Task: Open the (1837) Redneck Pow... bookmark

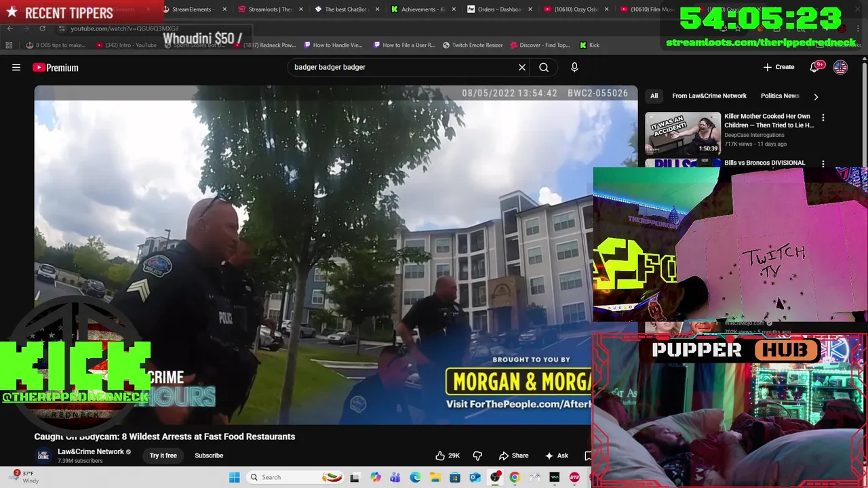Action: (x=264, y=45)
